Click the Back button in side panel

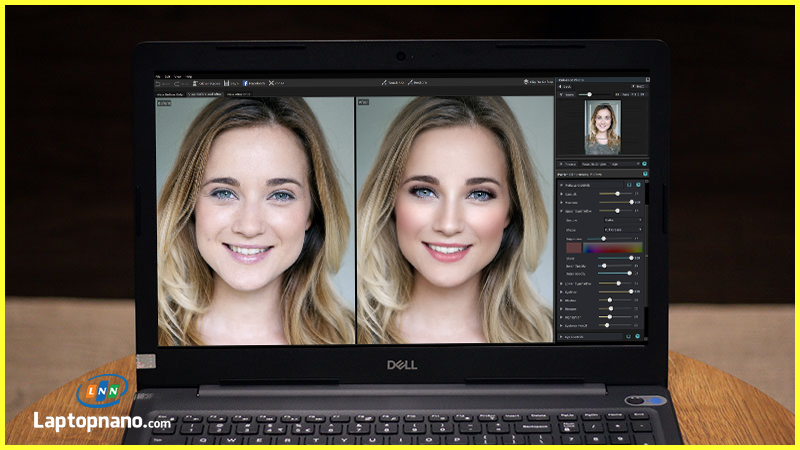[x=566, y=87]
